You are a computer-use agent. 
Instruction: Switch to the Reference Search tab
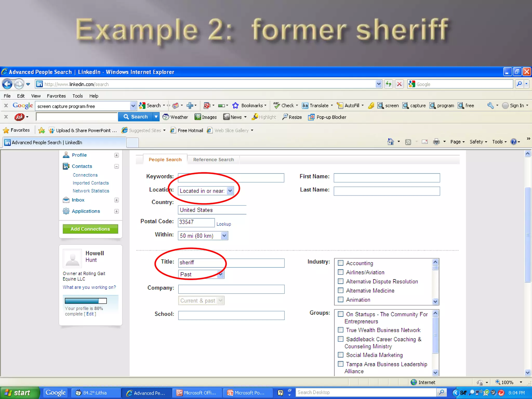214,159
